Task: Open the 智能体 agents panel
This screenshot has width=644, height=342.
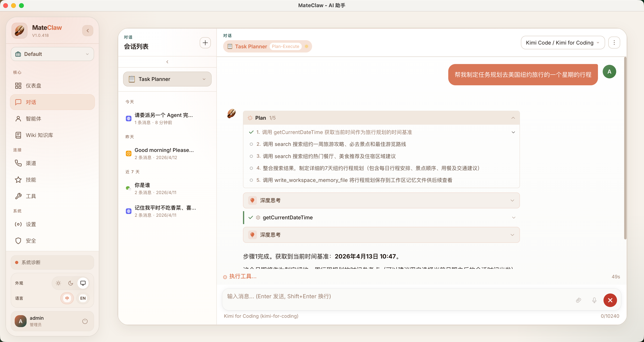Action: point(34,119)
